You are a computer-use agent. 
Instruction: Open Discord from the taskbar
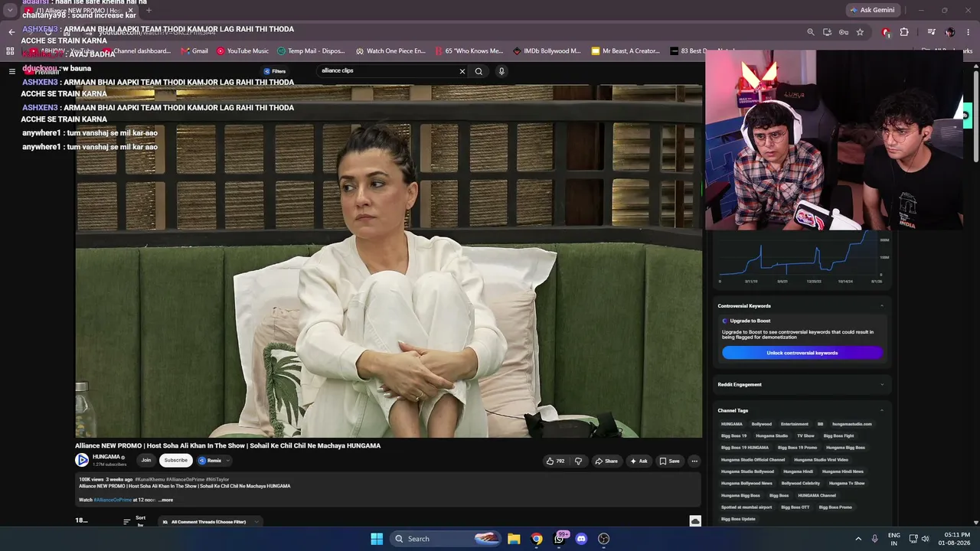581,539
